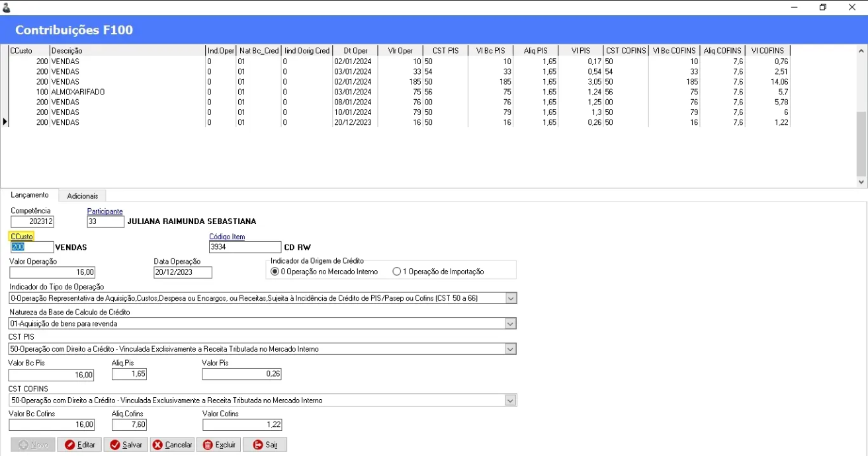Expand the CST COFINS dropdown arrow
This screenshot has height=456, width=868.
pos(510,400)
